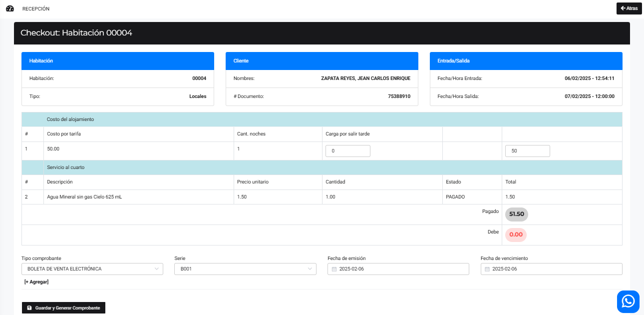
Task: Click Guardar y Generar Comprobante button
Action: tap(63, 308)
